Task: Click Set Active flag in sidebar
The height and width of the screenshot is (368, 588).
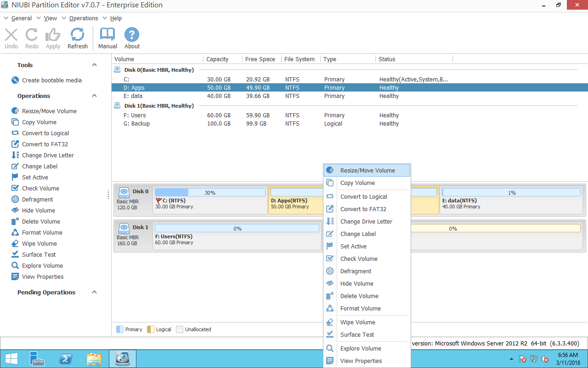Action: tap(15, 177)
